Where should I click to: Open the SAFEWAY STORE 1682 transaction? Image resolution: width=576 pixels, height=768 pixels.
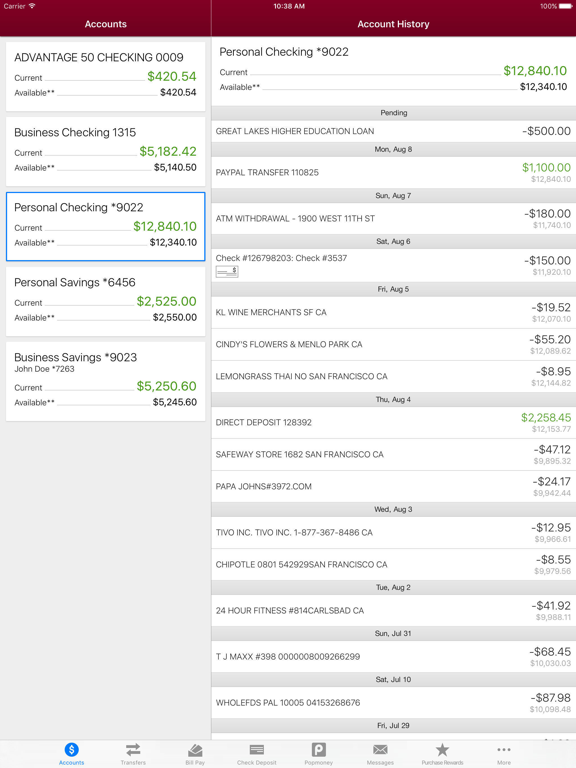[x=393, y=455]
